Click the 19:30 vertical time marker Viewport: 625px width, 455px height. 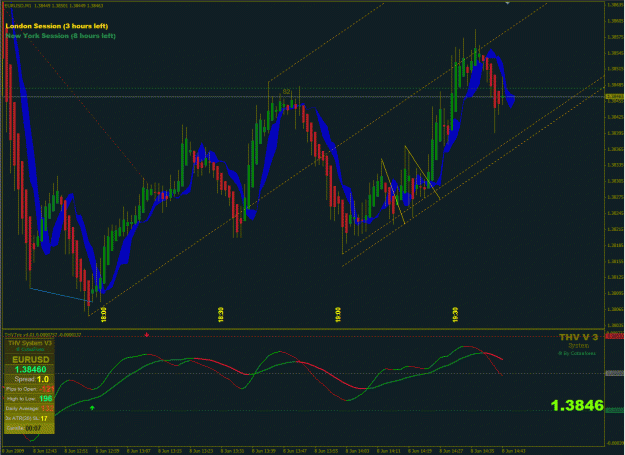pyautogui.click(x=455, y=314)
